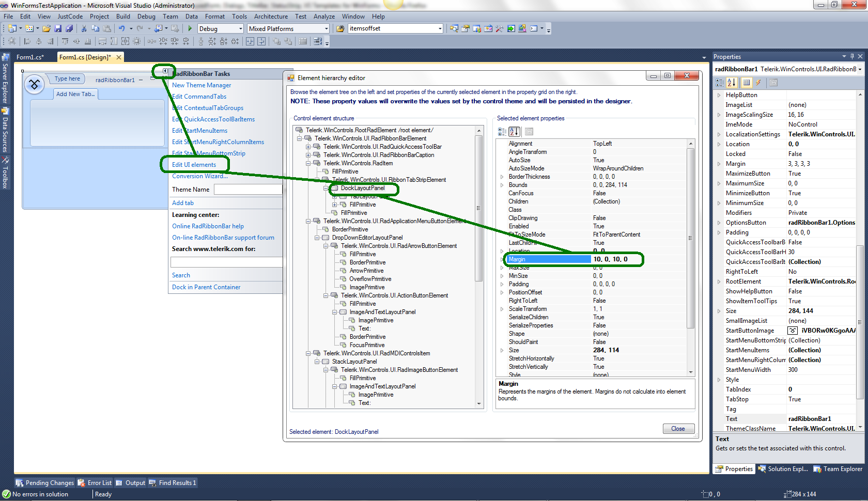This screenshot has height=501, width=868.
Task: Expand the RadQuickAccessToolBar tree node
Action: pyautogui.click(x=308, y=147)
